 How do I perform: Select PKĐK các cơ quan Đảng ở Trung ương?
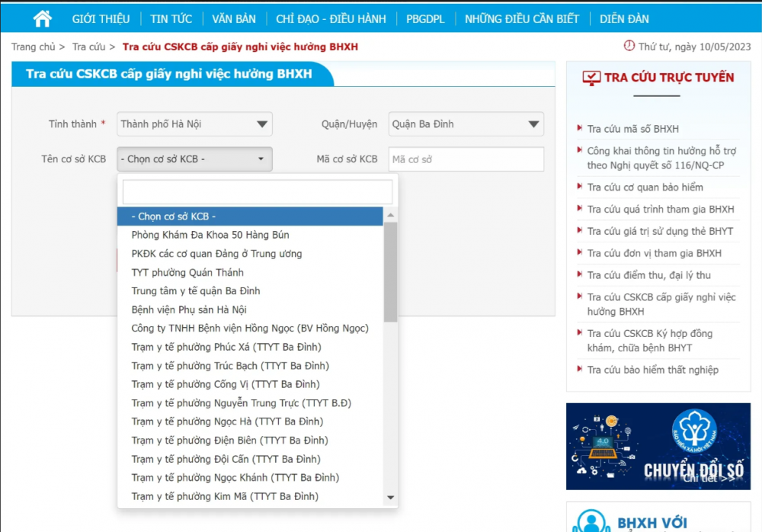pos(250,253)
